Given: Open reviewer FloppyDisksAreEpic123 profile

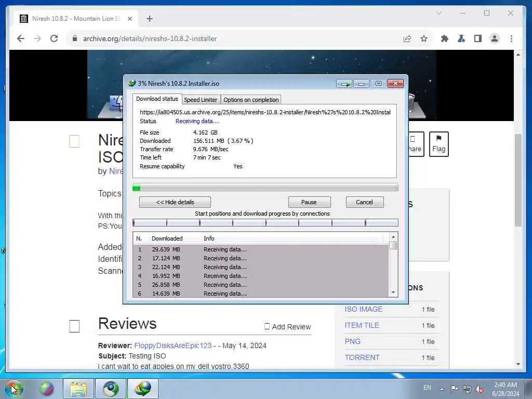Looking at the screenshot, I should 172,345.
